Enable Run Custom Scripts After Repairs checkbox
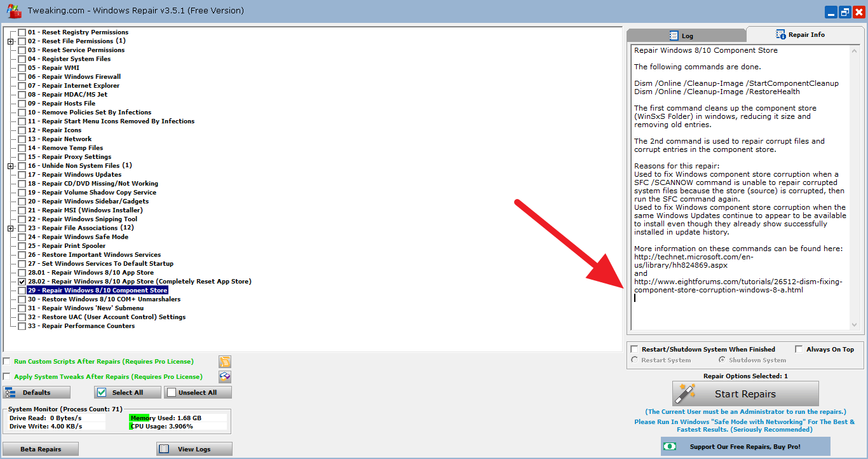The image size is (868, 459). point(7,362)
